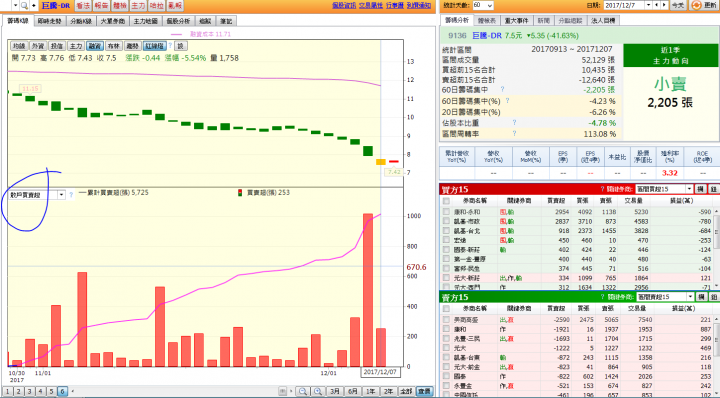Viewport: 720px width, 398px height.
Task: Tick checkbox for 凱基-台南 seller row
Action: [x=446, y=357]
